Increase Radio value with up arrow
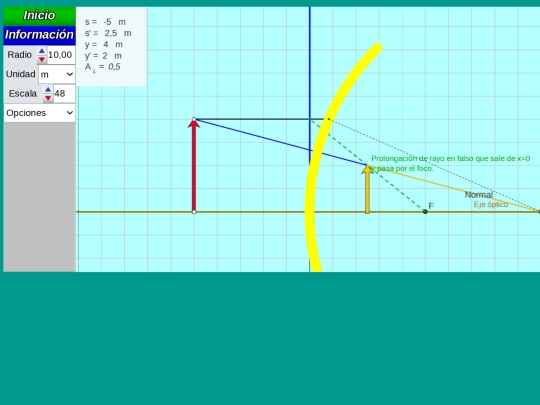540x405 pixels. tap(42, 51)
